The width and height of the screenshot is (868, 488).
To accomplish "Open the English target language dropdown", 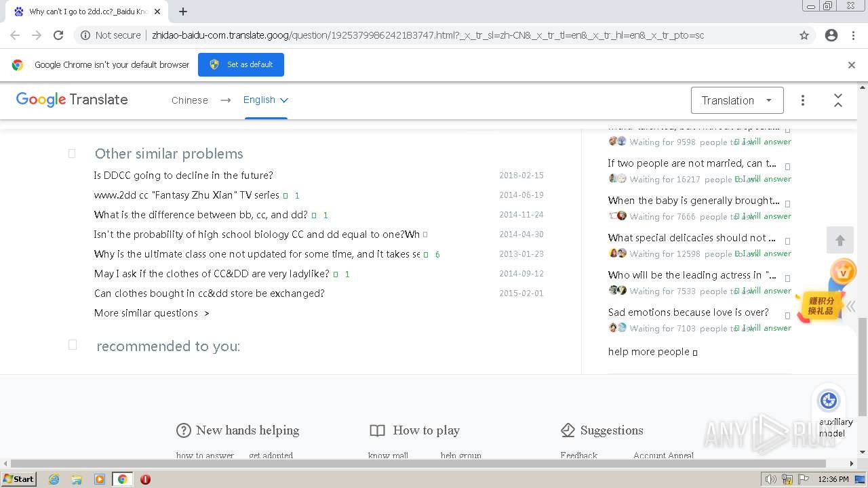I will pyautogui.click(x=266, y=100).
